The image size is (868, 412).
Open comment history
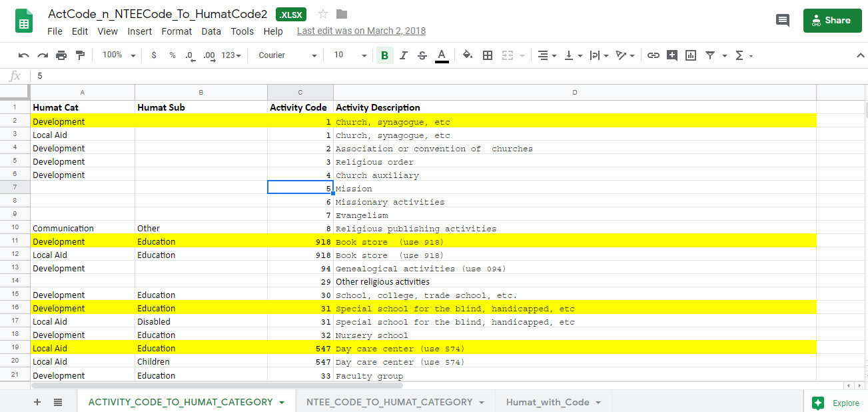[x=783, y=20]
